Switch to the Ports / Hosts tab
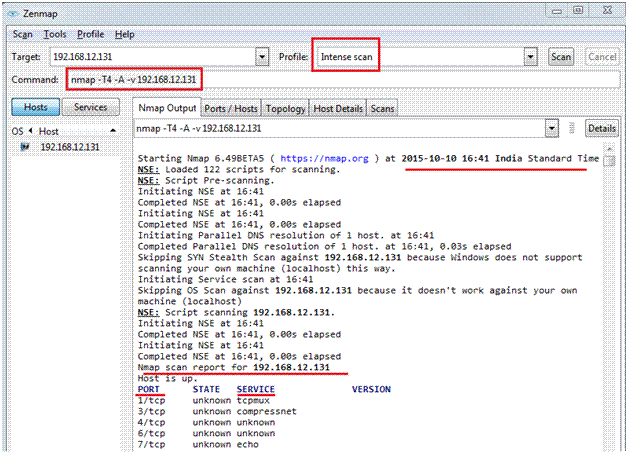628x454 pixels. click(x=231, y=108)
